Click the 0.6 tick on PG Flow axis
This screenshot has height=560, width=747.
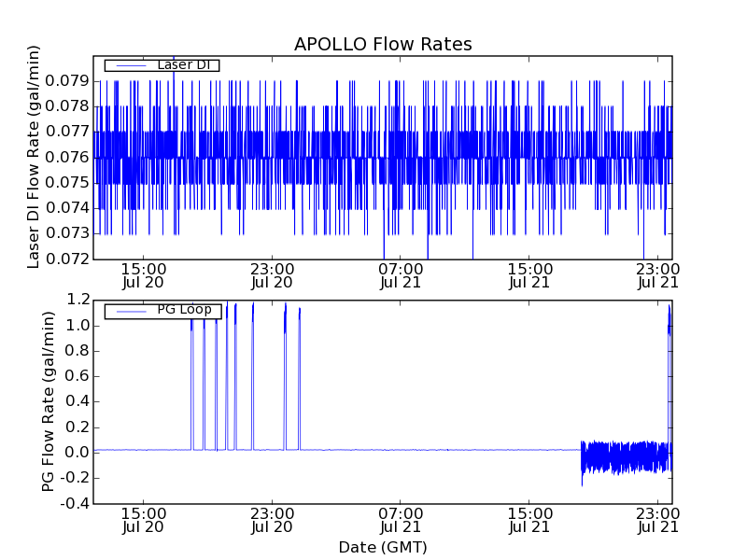coord(78,376)
